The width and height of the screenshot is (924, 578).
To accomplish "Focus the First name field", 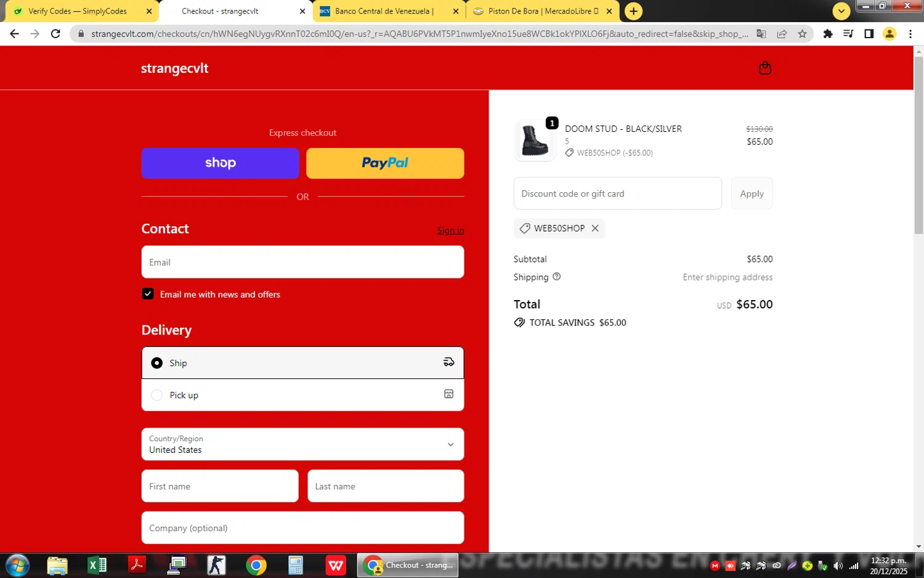I will (220, 486).
